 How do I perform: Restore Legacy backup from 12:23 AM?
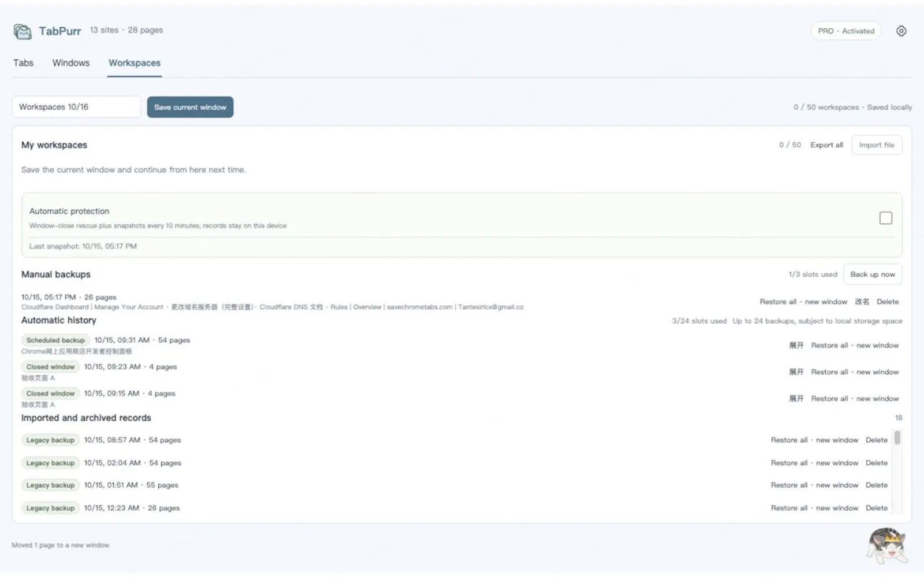click(814, 508)
